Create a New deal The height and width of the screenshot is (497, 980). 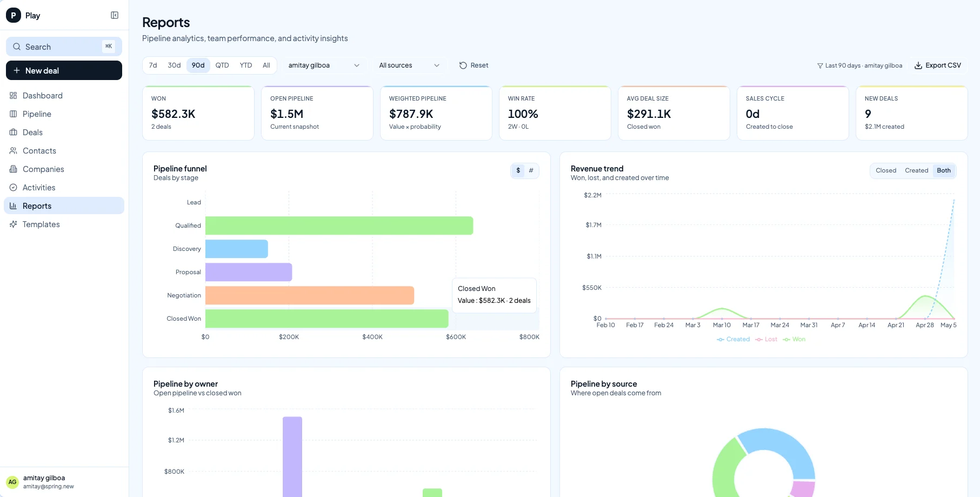coord(64,70)
